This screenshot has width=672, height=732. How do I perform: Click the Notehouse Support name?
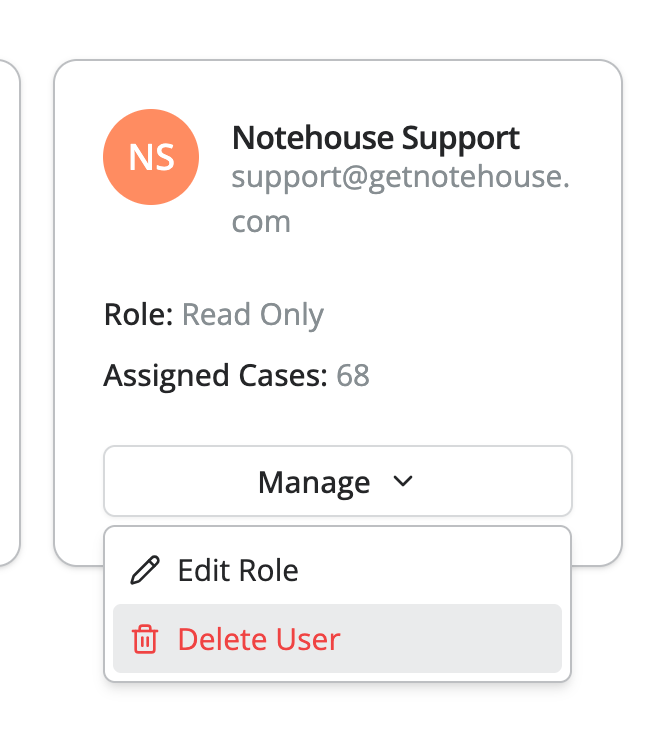tap(376, 138)
